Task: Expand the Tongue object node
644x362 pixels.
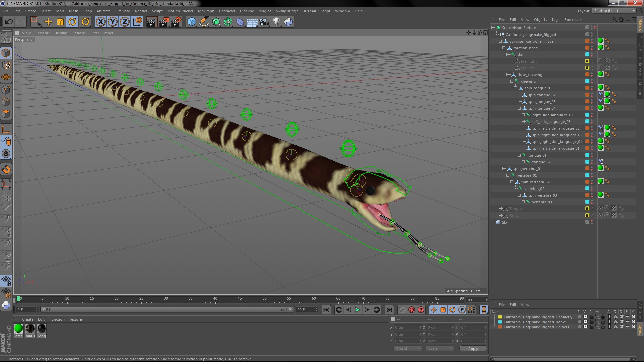Action: 500,209
